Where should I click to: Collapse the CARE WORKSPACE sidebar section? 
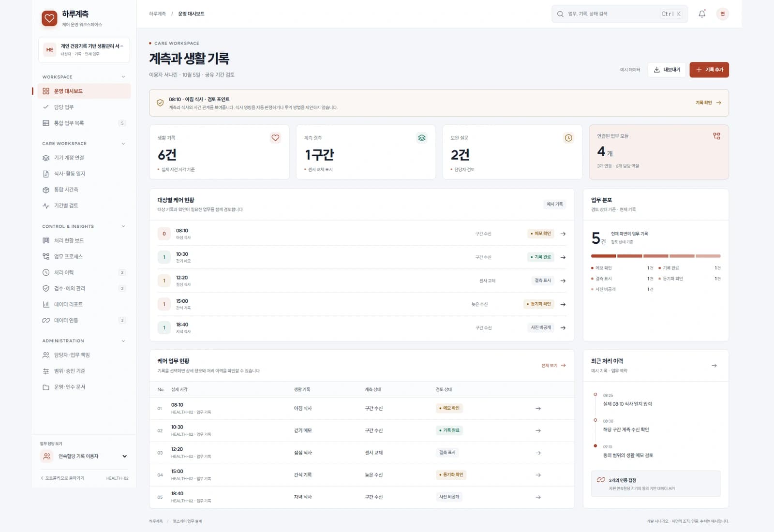pyautogui.click(x=123, y=144)
